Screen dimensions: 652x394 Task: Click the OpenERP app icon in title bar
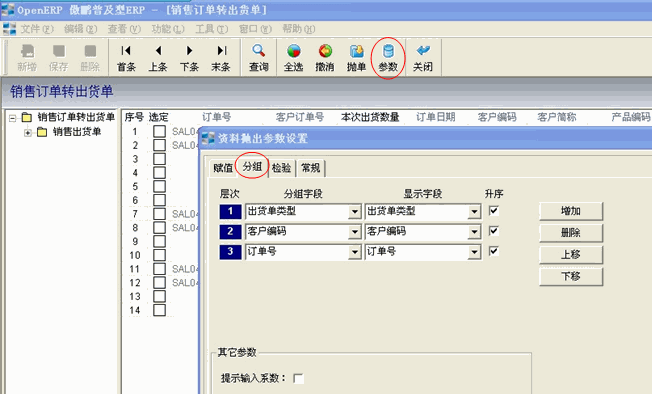point(7,10)
